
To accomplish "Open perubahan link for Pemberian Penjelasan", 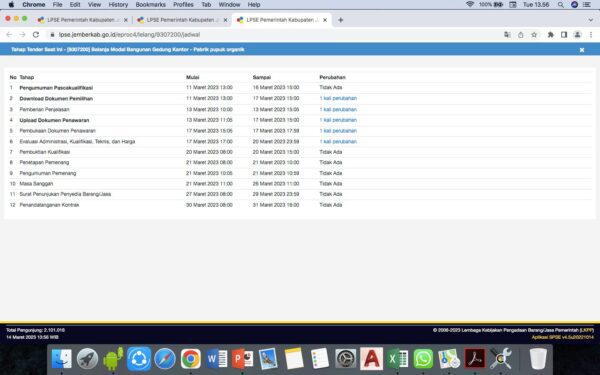I will 338,109.
